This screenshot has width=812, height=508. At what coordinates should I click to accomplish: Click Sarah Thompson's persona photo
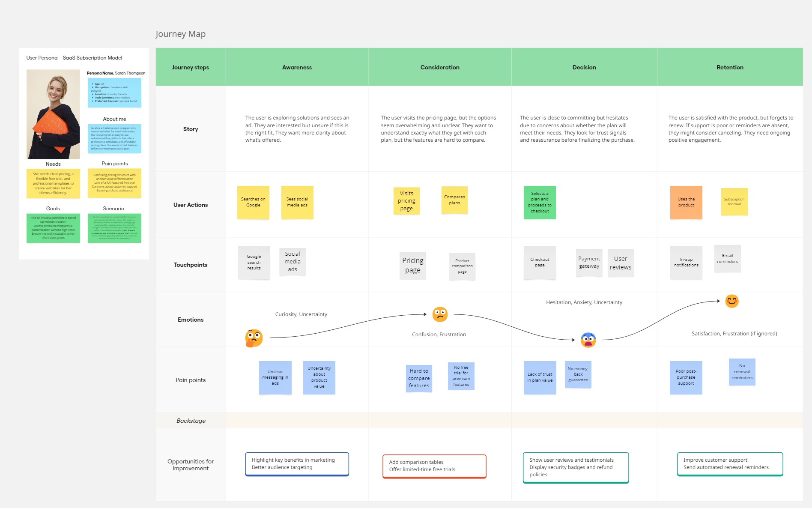coord(53,114)
